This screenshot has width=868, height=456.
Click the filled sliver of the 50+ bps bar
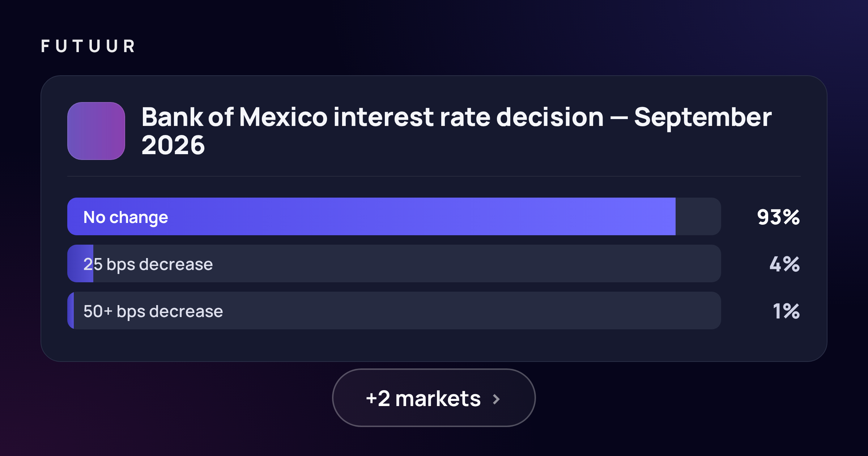pyautogui.click(x=71, y=311)
